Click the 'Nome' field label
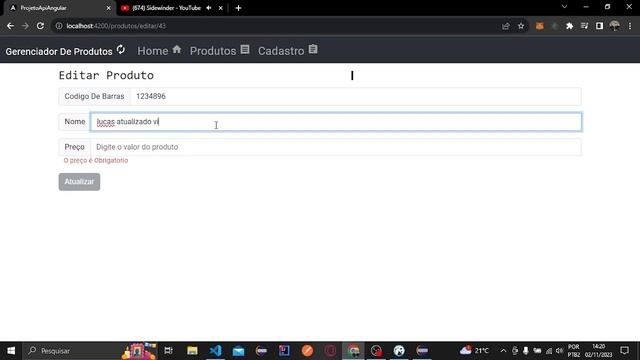640x360 pixels. tap(75, 122)
